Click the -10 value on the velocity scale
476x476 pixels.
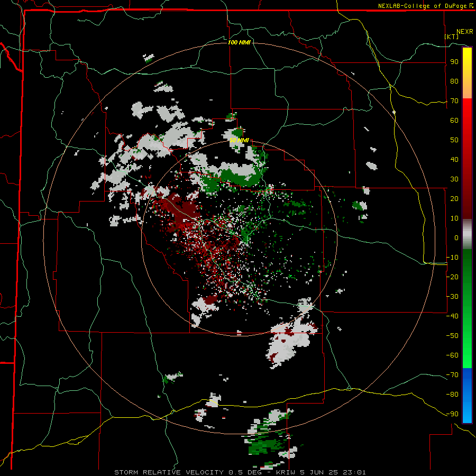tap(452, 258)
